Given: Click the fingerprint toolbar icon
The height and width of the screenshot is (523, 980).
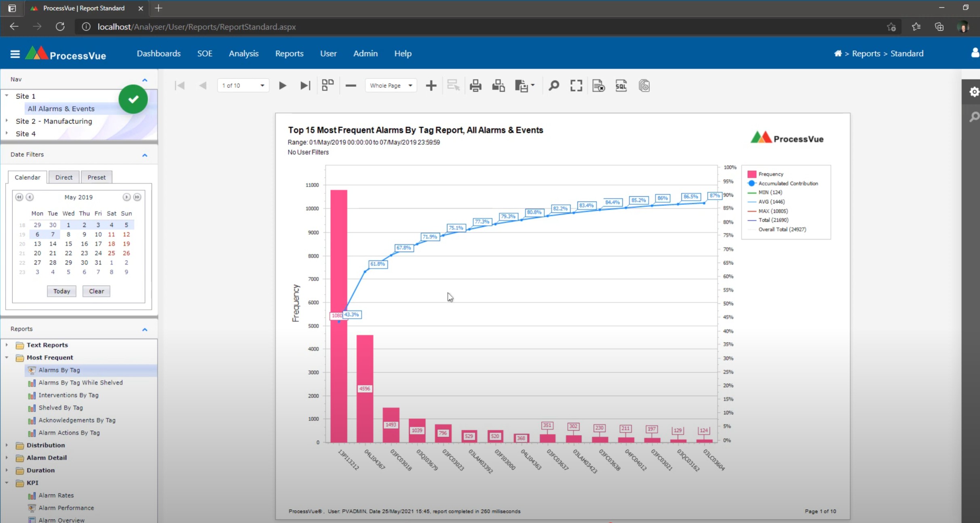Looking at the screenshot, I should [644, 86].
